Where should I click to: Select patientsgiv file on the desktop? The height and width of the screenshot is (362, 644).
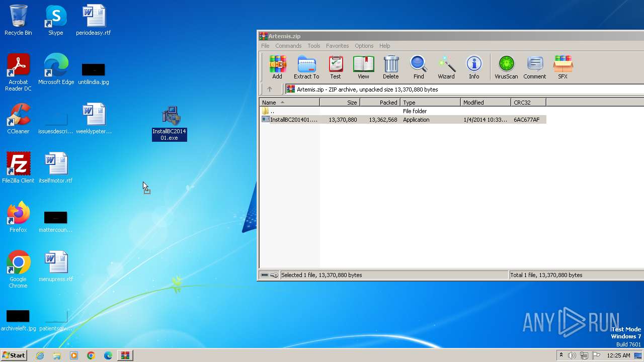56,320
